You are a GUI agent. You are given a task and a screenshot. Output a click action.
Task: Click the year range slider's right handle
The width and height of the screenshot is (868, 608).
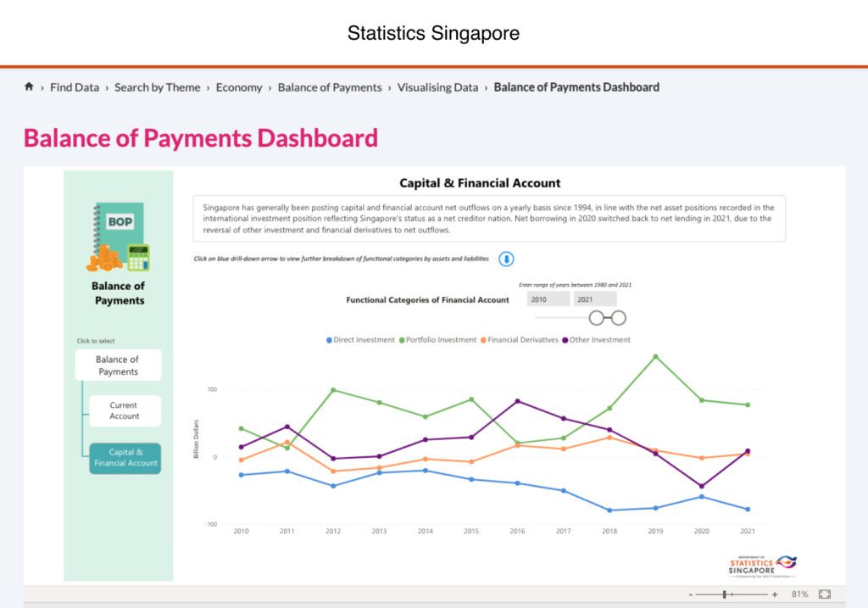tap(619, 318)
